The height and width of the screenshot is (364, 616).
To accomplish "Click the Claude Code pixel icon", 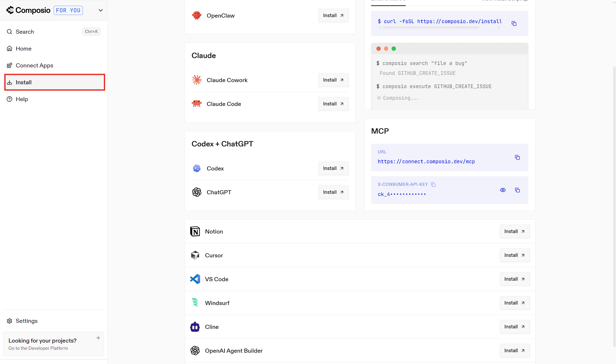I will coord(197,104).
